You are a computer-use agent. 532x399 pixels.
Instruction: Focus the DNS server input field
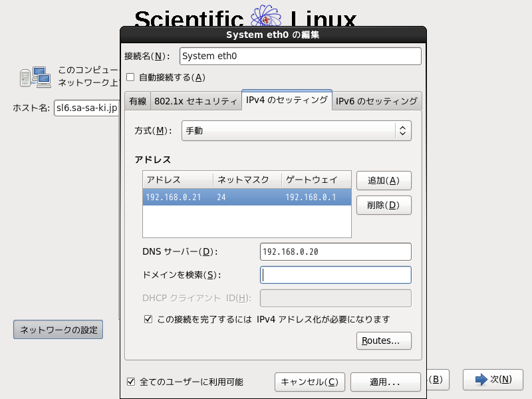coord(335,251)
